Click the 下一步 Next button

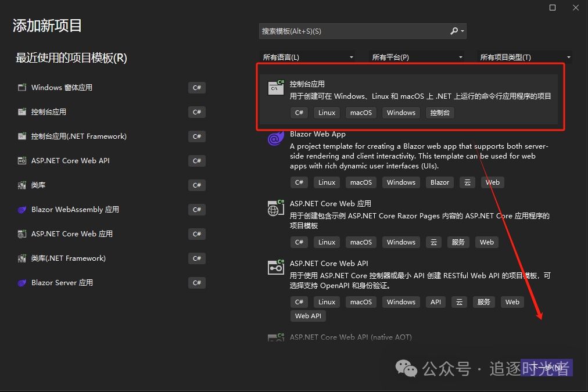[x=546, y=367]
